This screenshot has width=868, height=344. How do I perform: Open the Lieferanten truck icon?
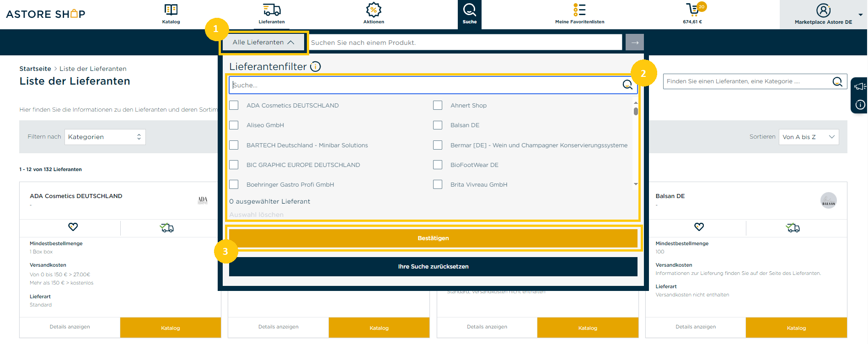[x=272, y=10]
